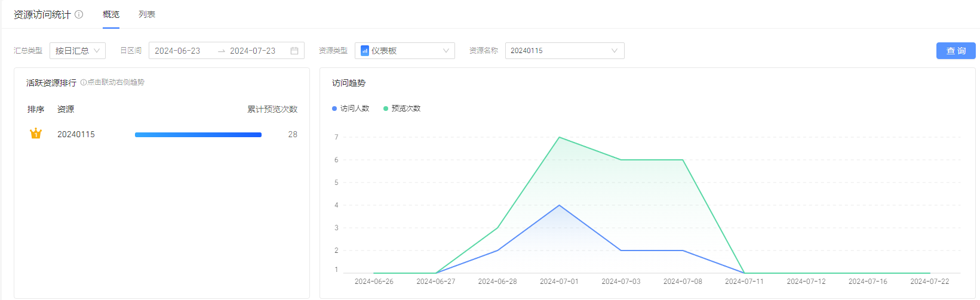
Task: Click the end date 2024-07-23 field
Action: click(253, 51)
